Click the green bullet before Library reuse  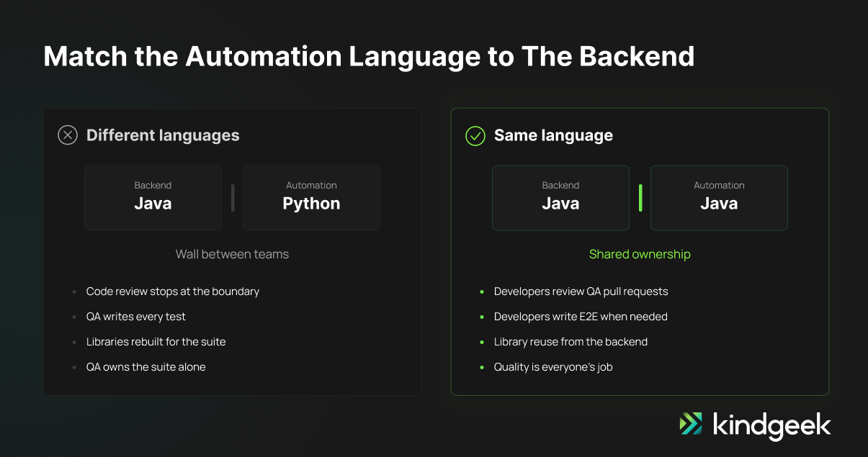(482, 343)
